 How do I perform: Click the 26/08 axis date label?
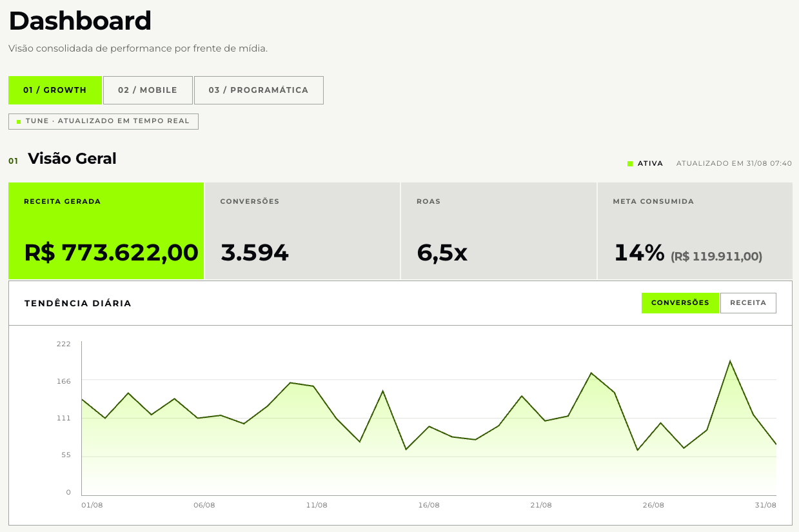point(653,505)
